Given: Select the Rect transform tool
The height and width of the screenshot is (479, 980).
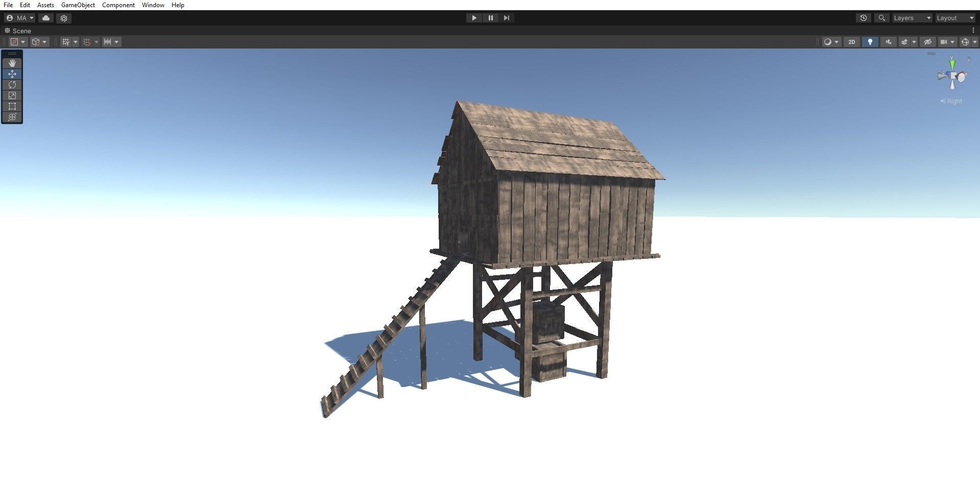Looking at the screenshot, I should coord(12,106).
